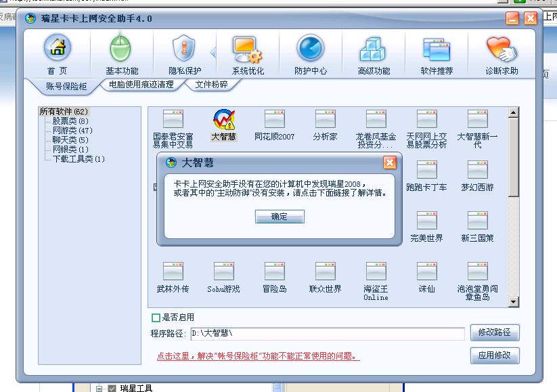Select the 大智慧 chart icon
Viewport: 557px width, 392px height.
[224, 119]
